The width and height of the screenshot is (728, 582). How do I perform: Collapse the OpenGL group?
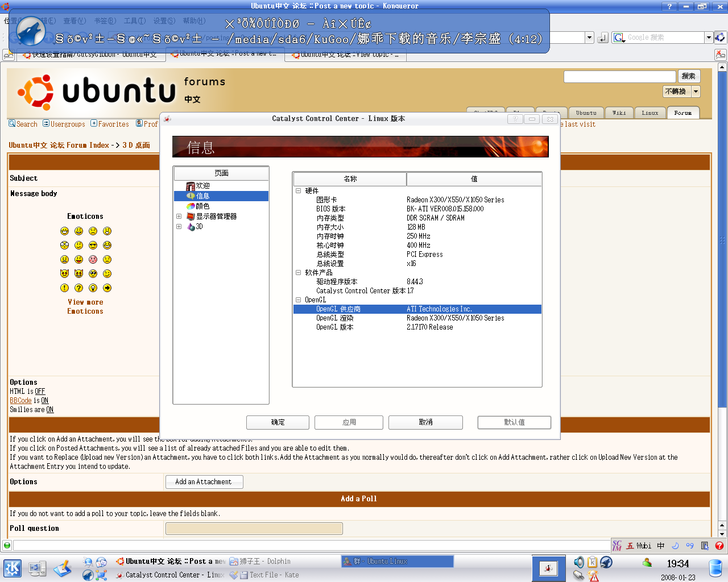(x=298, y=300)
